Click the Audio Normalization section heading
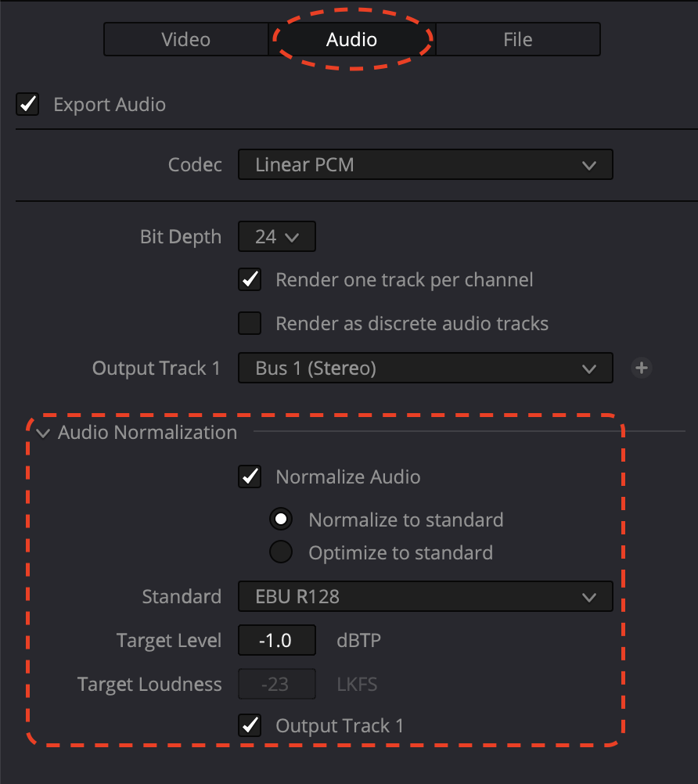The height and width of the screenshot is (784, 698). (147, 433)
